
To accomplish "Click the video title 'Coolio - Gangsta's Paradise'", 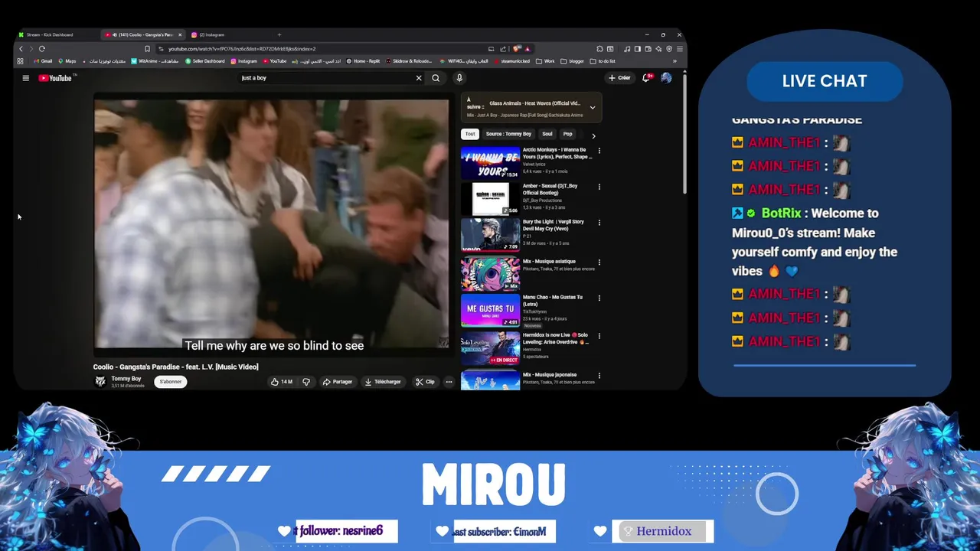I will (175, 367).
